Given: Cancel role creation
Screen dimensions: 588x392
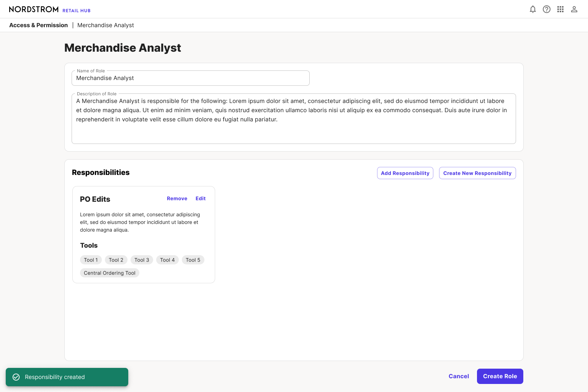Looking at the screenshot, I should click(x=459, y=376).
